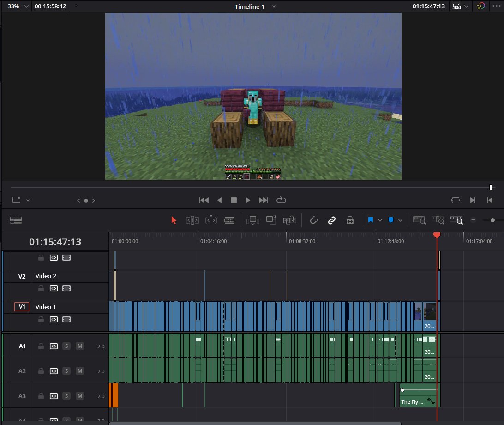Solo the A2 audio track
Screen dimensions: 504x425
pyautogui.click(x=66, y=371)
